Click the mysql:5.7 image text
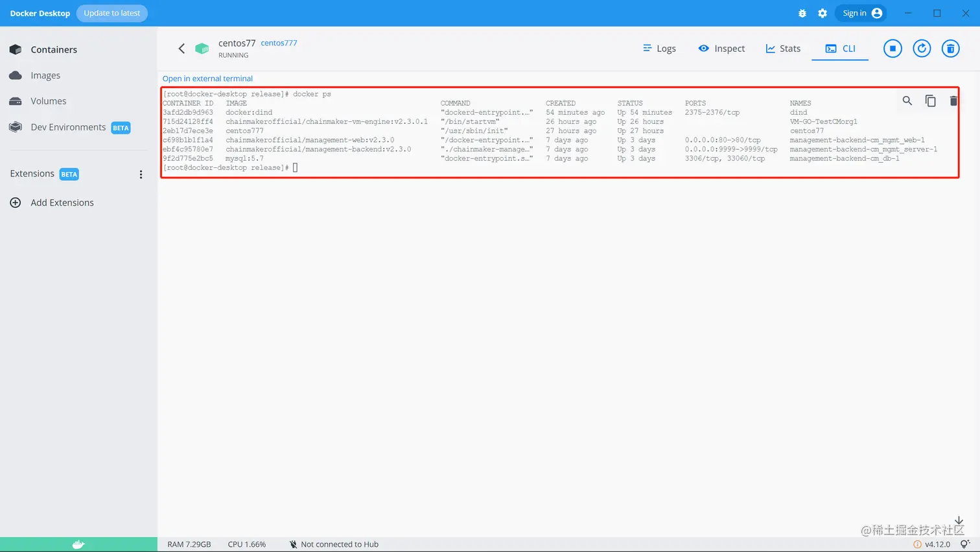Viewport: 980px width, 552px height. point(244,158)
